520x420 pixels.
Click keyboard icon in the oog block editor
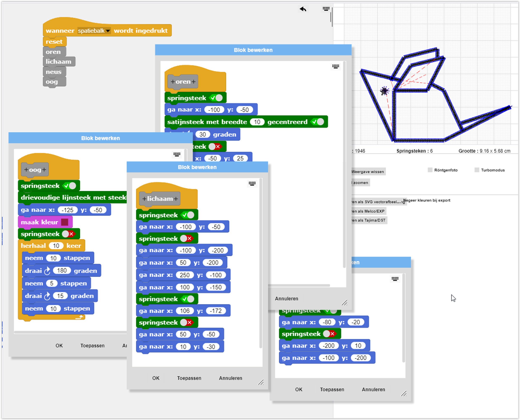(x=177, y=154)
